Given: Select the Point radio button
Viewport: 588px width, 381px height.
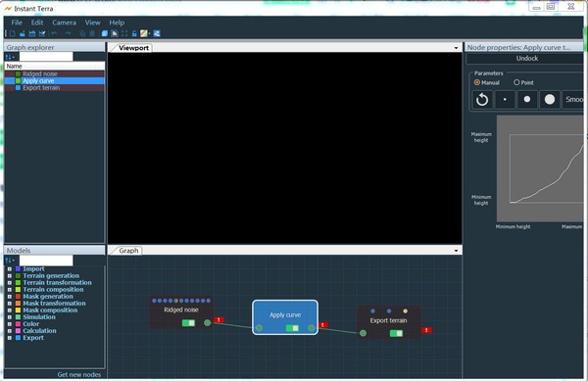Looking at the screenshot, I should click(x=516, y=82).
